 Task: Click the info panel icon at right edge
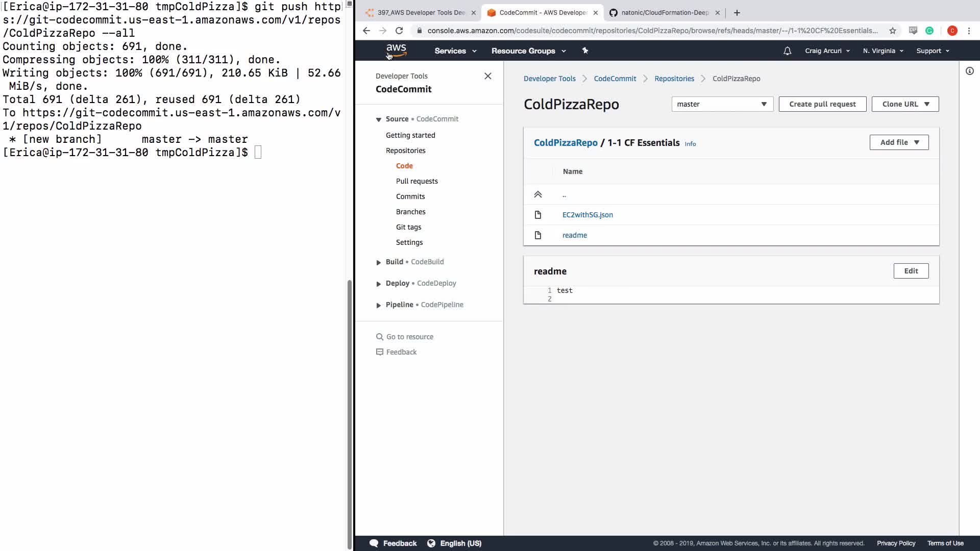[969, 71]
